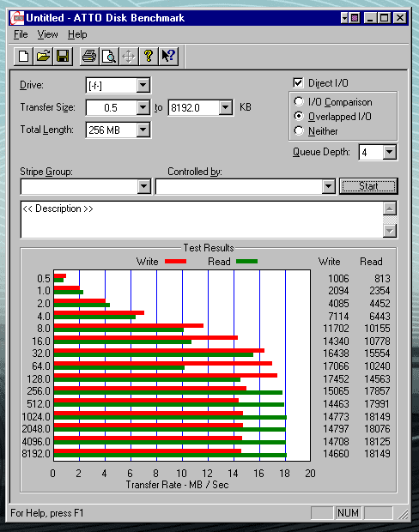Expand the Stripe Group dropdown
The width and height of the screenshot is (419, 532).
pos(144,186)
